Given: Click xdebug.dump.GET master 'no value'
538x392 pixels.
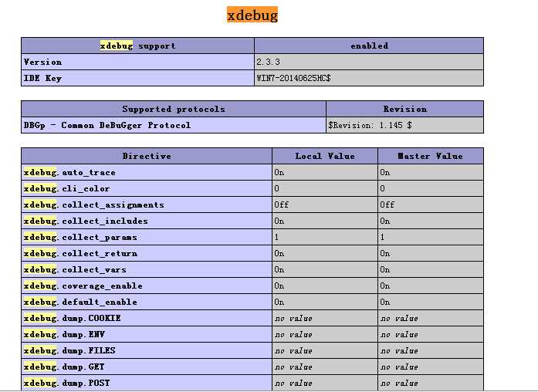Looking at the screenshot, I should pyautogui.click(x=431, y=367).
